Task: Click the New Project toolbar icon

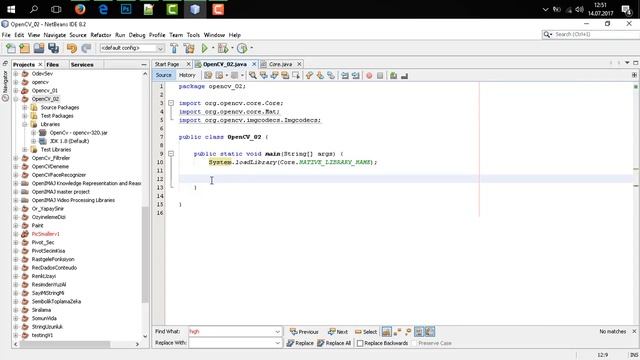Action: (24, 48)
